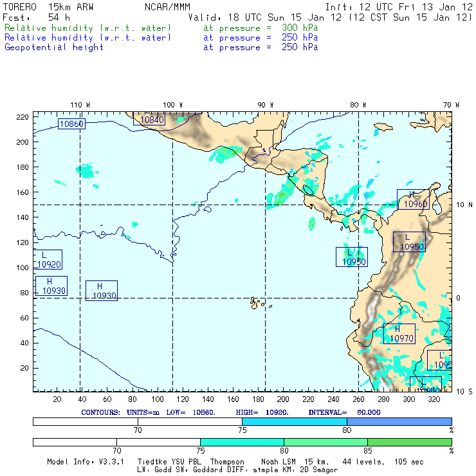Select the 10 N latitude label
The image size is (476, 476).
click(x=464, y=205)
